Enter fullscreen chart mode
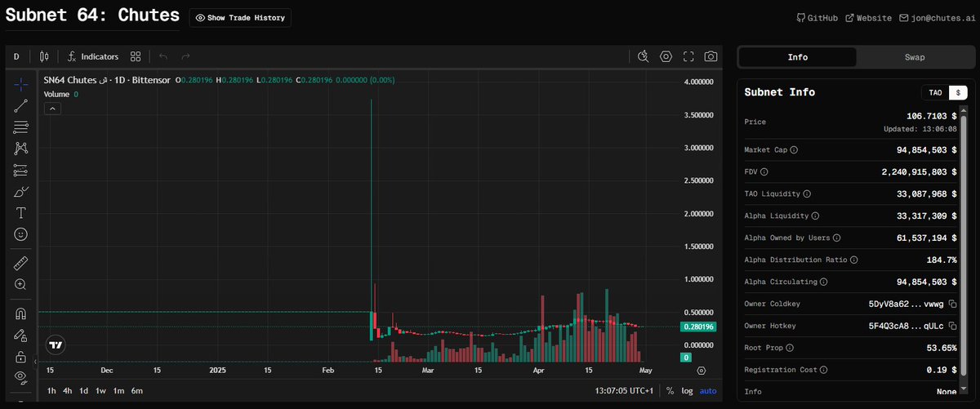Viewport: 980px width, 409px height. tap(688, 56)
